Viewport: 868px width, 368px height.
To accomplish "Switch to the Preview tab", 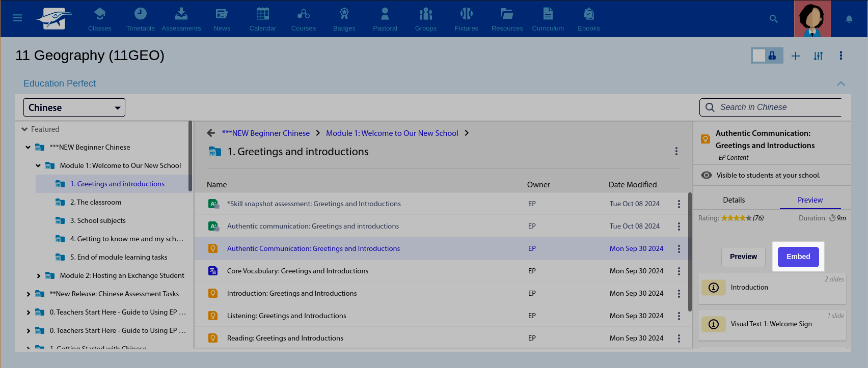I will [810, 200].
